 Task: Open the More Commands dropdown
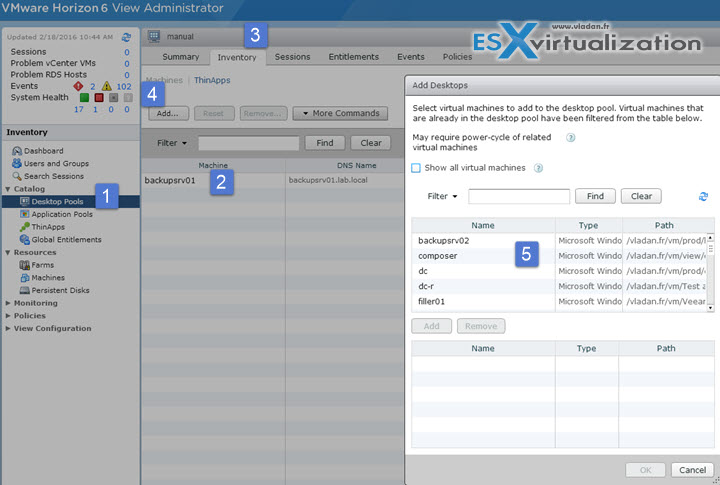click(x=340, y=113)
